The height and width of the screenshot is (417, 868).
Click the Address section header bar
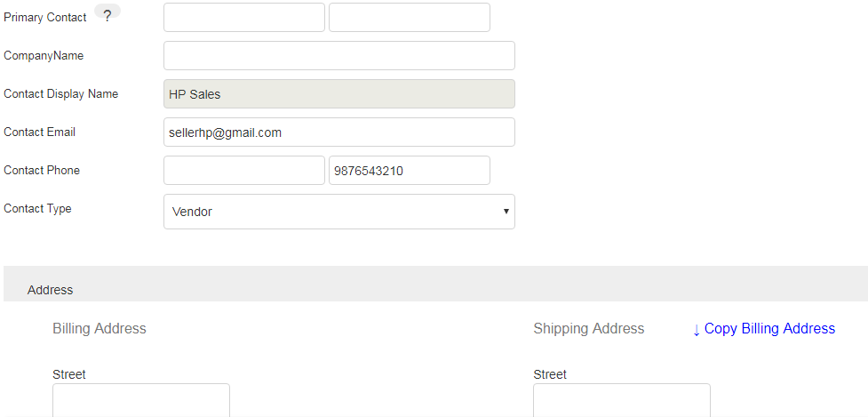point(435,285)
